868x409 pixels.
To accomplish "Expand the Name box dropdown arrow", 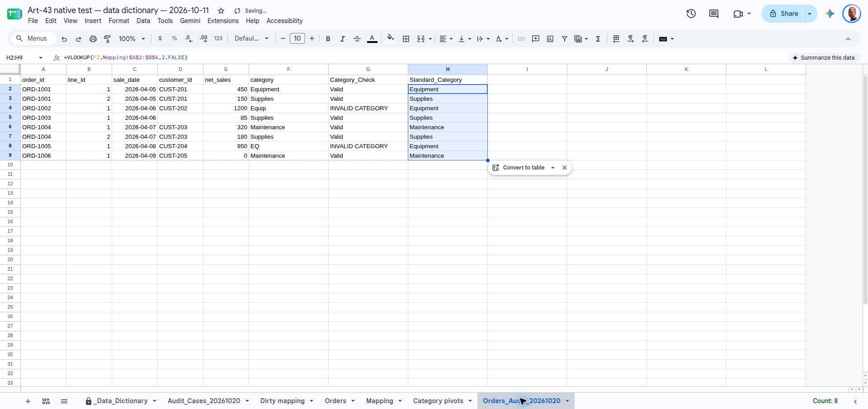I will 41,57.
